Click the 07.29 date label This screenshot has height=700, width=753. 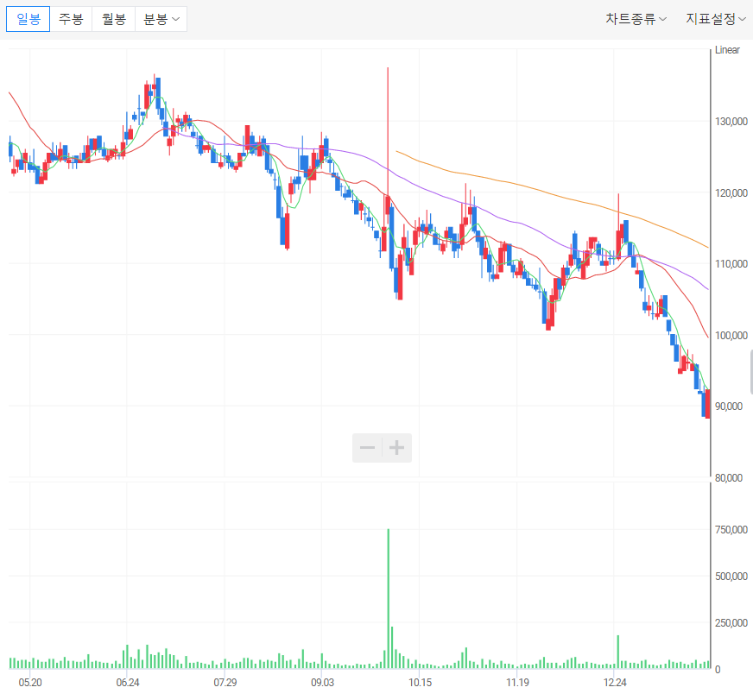(x=225, y=682)
